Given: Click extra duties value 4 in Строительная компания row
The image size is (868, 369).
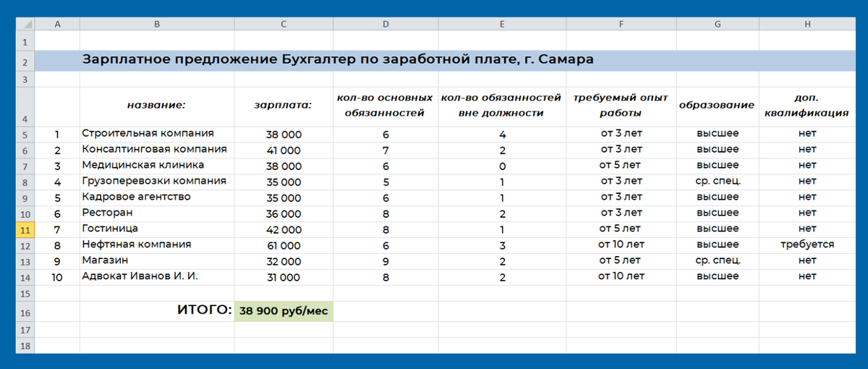Looking at the screenshot, I should [x=502, y=135].
